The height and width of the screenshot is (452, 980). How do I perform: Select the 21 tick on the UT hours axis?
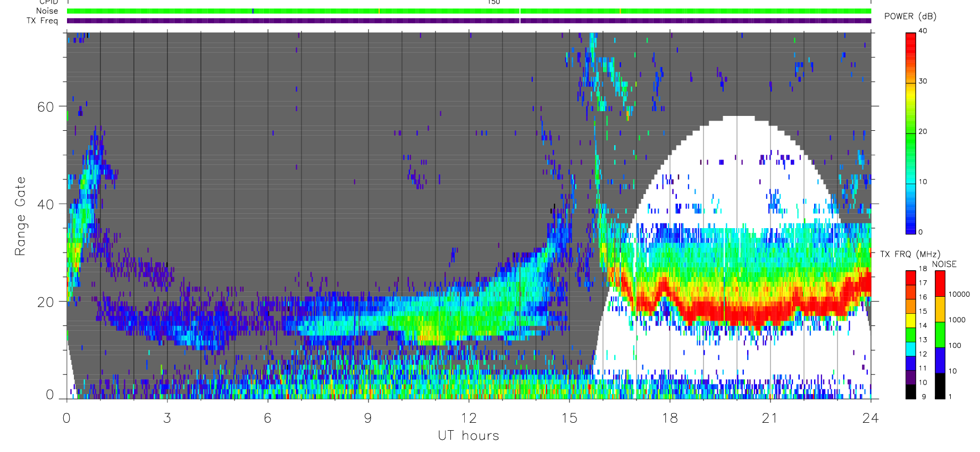pyautogui.click(x=770, y=418)
